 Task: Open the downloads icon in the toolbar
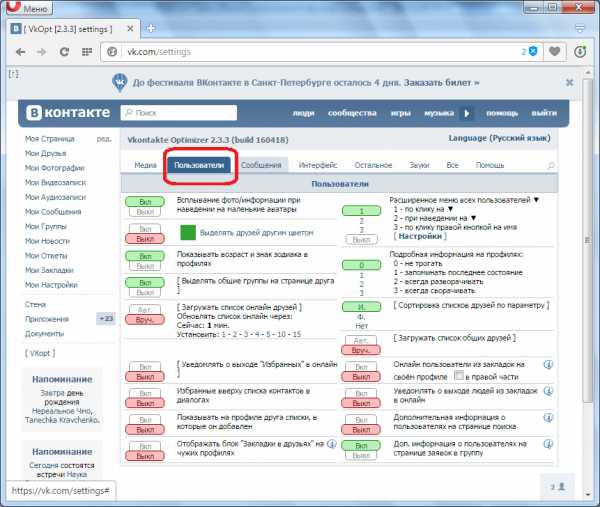point(580,51)
